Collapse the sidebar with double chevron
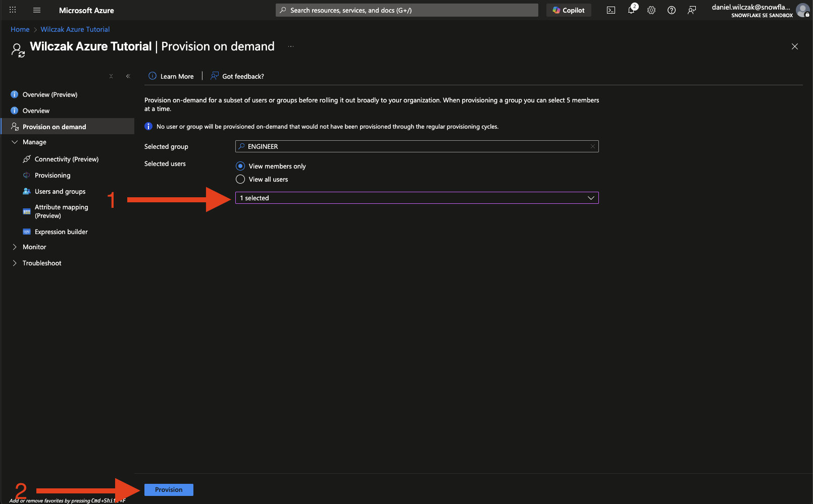813x504 pixels. (x=128, y=76)
